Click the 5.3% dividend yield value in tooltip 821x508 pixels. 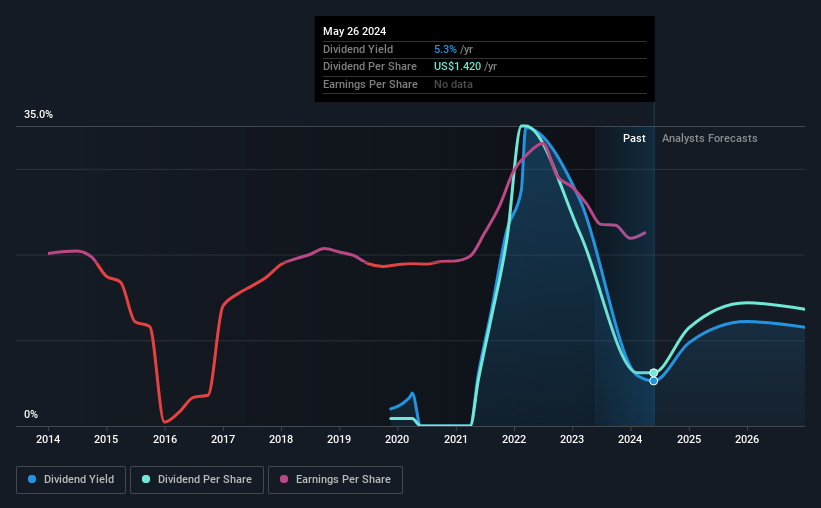[446, 49]
